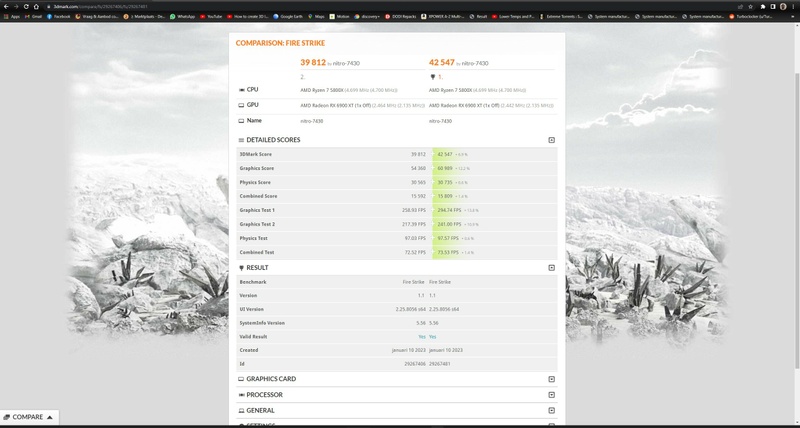Open the Vraag & Aanbod bookmark
800x428 pixels.
coord(97,16)
